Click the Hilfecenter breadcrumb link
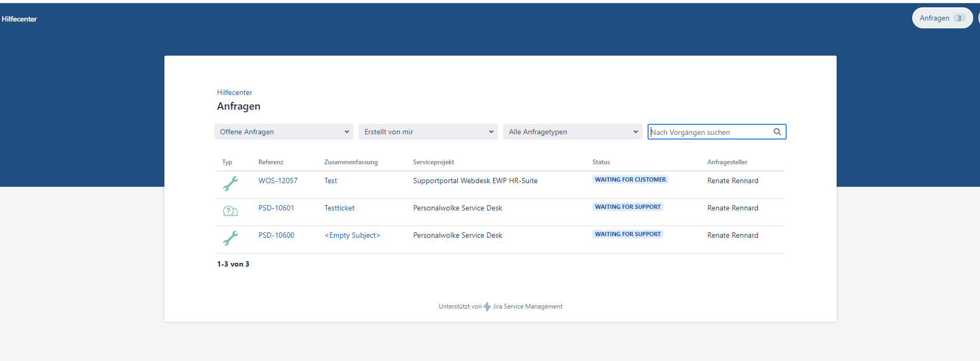Screen dimensions: 980x361 pos(234,92)
